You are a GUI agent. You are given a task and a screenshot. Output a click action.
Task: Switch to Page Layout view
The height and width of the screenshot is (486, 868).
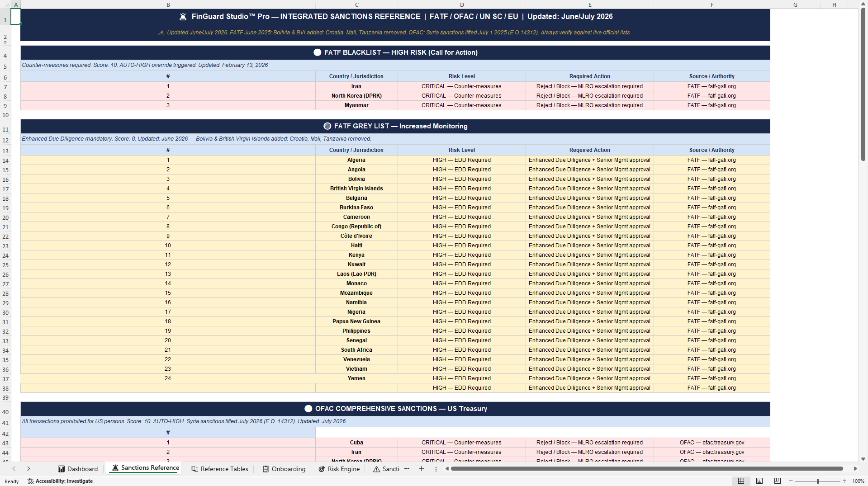pos(759,481)
